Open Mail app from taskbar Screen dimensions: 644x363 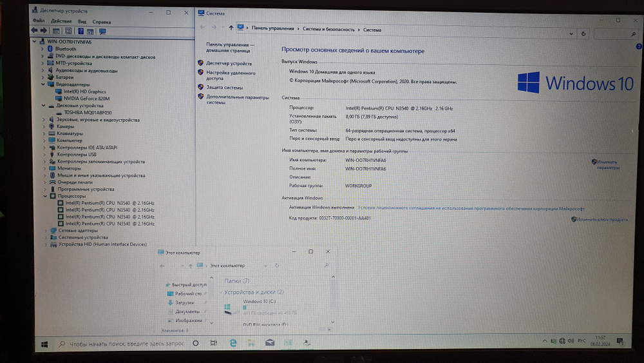pos(270,342)
